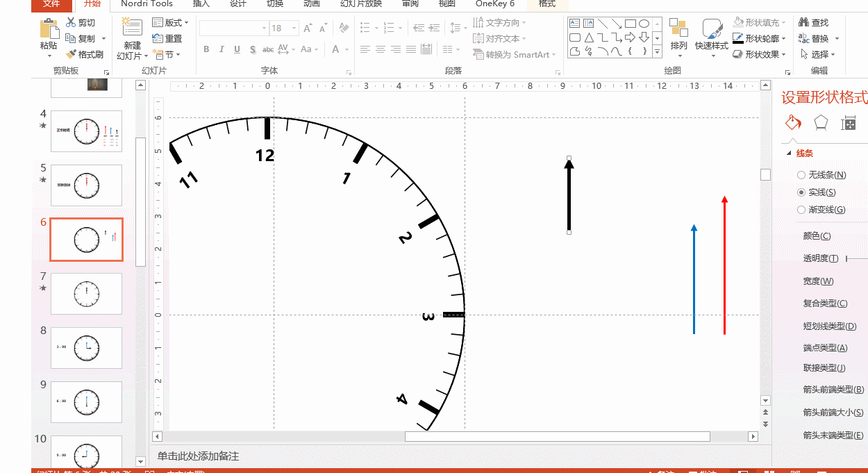Open Find (查找) binoculars tool
The image size is (868, 473).
point(813,22)
